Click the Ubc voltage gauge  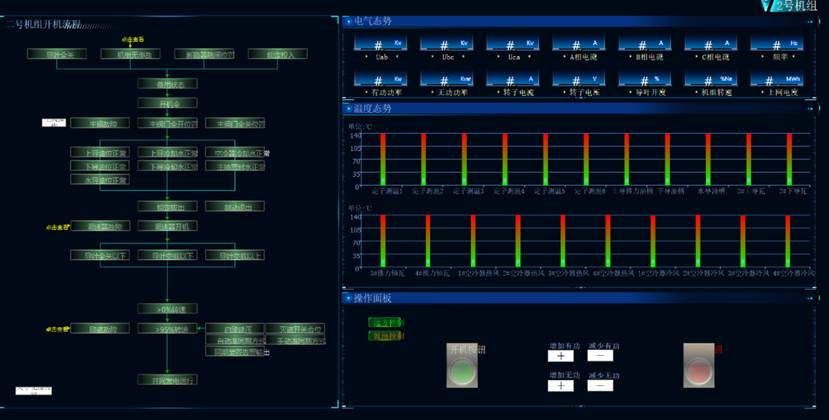tap(446, 44)
